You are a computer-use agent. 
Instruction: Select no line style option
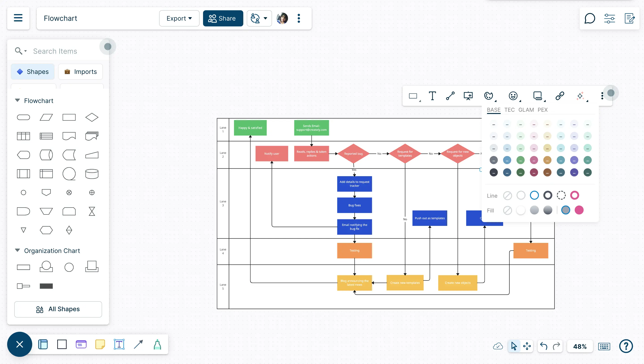[507, 195]
